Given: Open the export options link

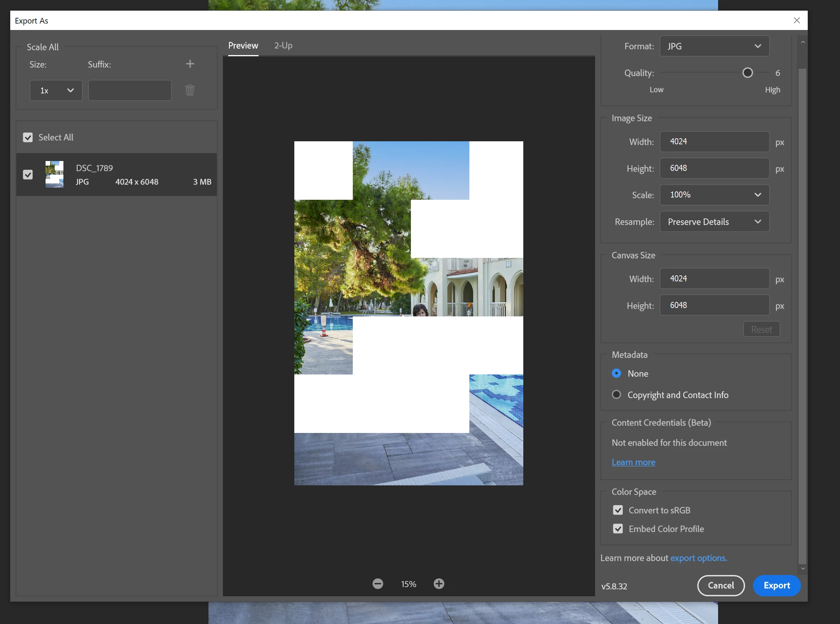Looking at the screenshot, I should [x=698, y=558].
